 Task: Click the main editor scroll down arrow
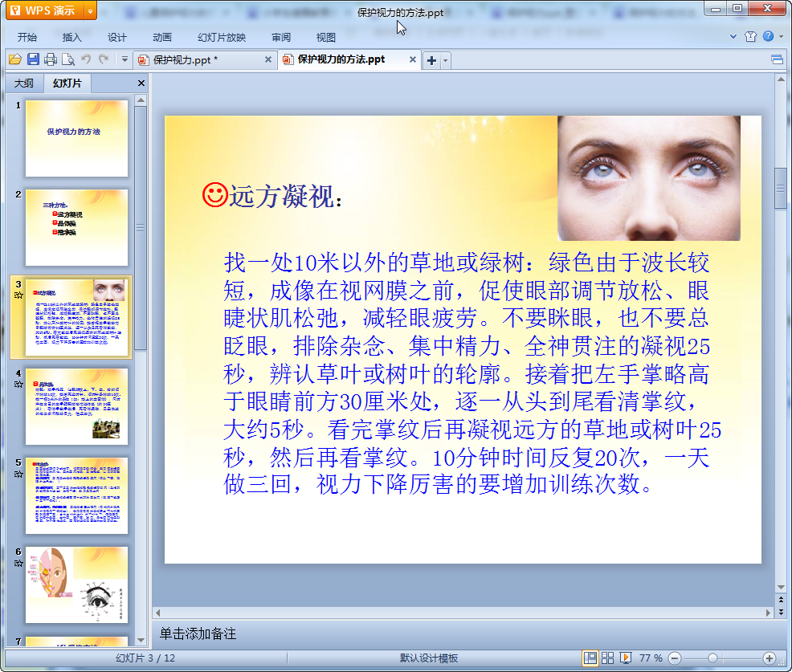[x=781, y=587]
